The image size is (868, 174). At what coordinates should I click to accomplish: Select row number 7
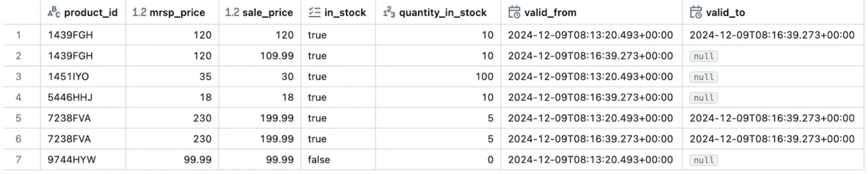click(x=19, y=159)
